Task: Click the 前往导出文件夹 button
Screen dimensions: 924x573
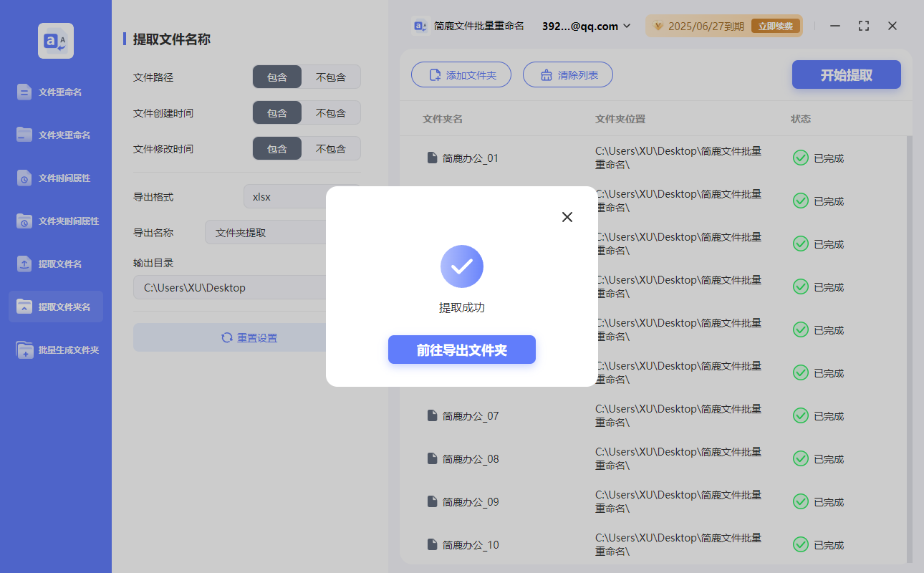Action: 461,350
